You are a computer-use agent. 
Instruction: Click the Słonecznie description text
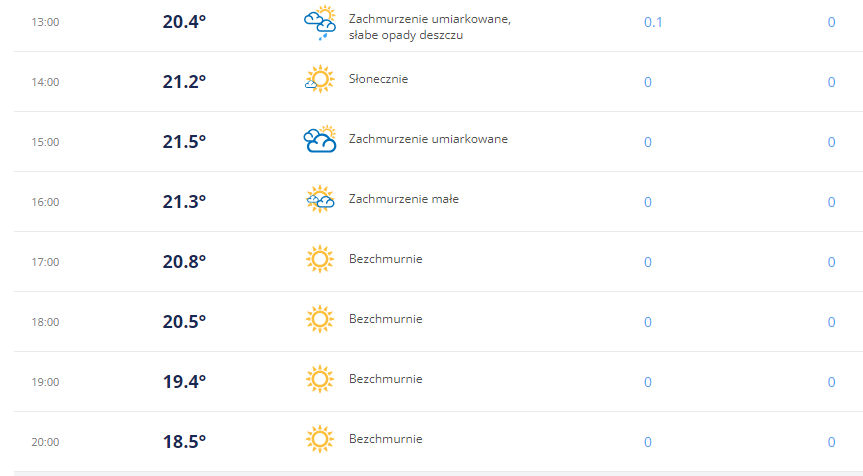point(379,79)
